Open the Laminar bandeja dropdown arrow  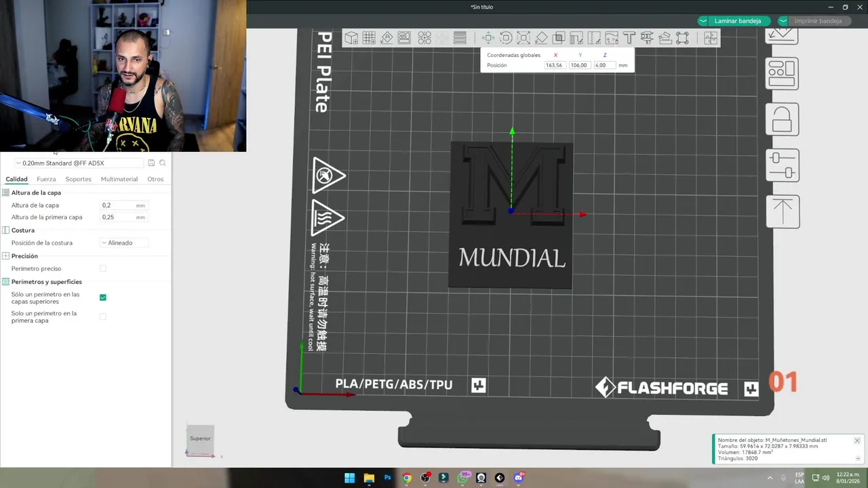[703, 21]
